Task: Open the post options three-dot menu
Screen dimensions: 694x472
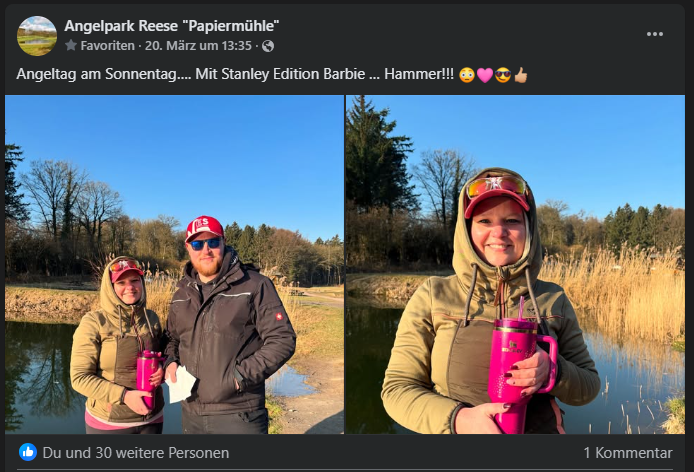Action: pyautogui.click(x=654, y=34)
